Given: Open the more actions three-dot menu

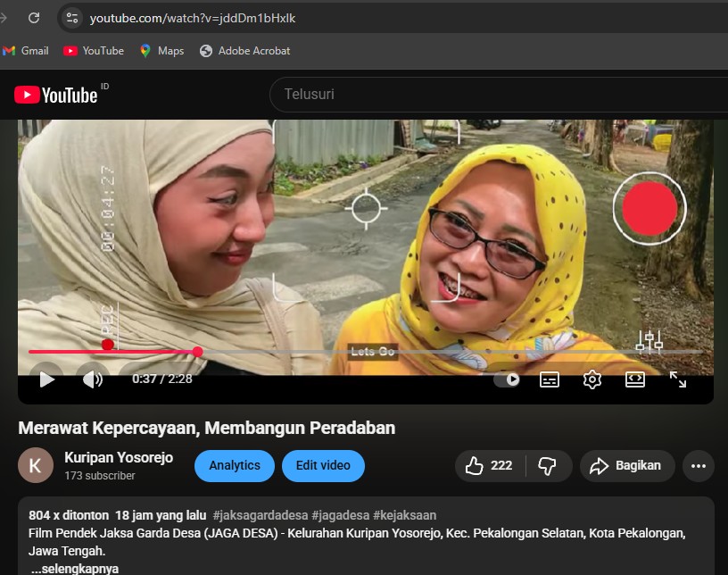Looking at the screenshot, I should (x=698, y=465).
